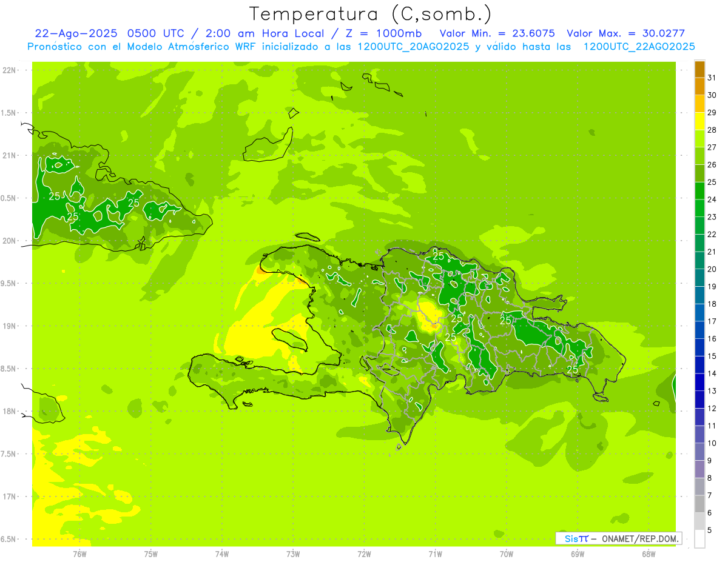Image resolution: width=728 pixels, height=562 pixels.
Task: Pick the purple swatch between 8 and 9
Action: click(699, 469)
